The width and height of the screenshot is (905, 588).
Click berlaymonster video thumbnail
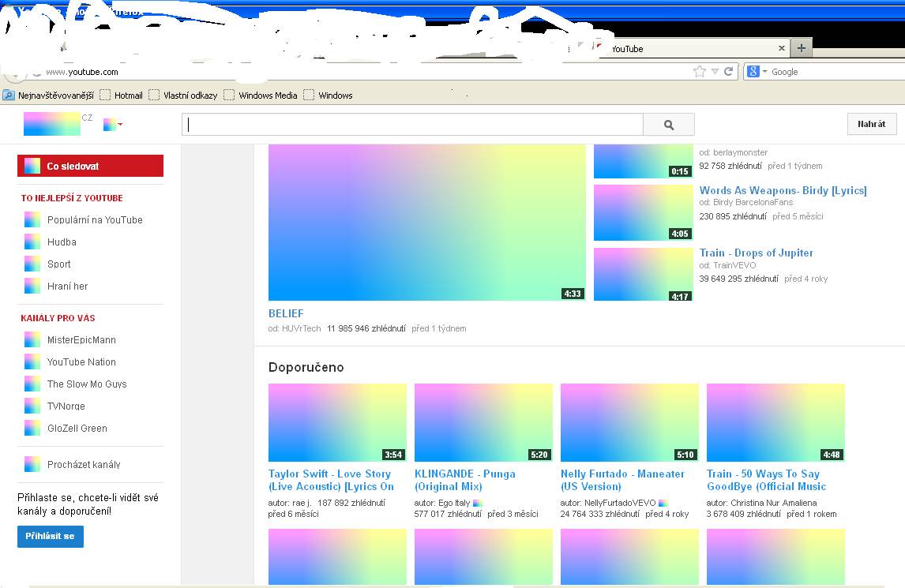tap(643, 161)
